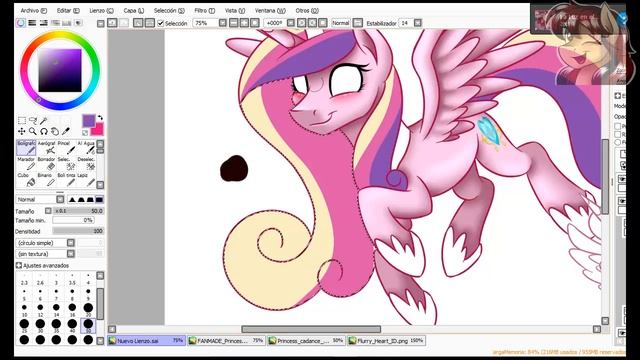This screenshot has height=360, width=640.
Task: Open the rotation angle +000° dropdown
Action: (x=291, y=23)
